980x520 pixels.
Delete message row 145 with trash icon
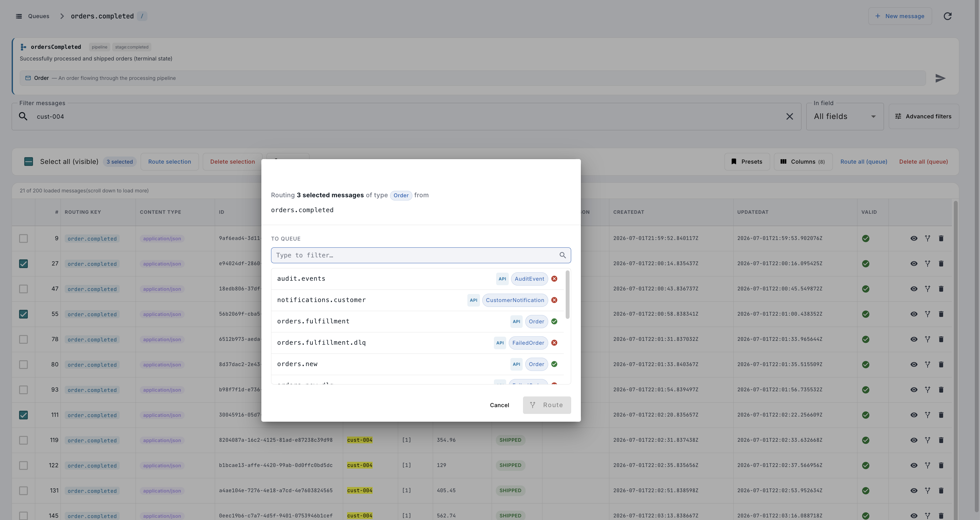coord(941,516)
